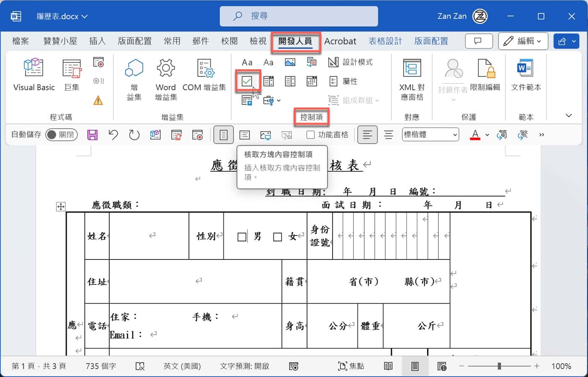The height and width of the screenshot is (377, 588).
Task: Center align text in quick toolbar
Action: pyautogui.click(x=388, y=135)
